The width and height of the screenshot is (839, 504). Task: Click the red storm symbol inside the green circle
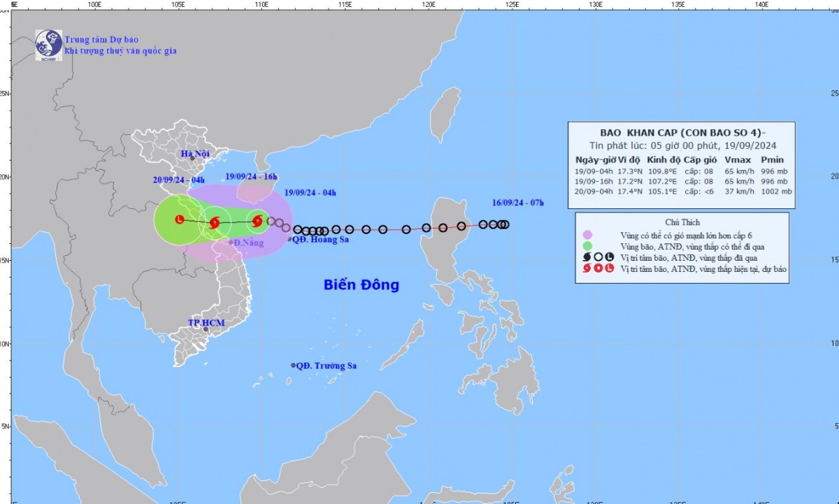(x=215, y=223)
